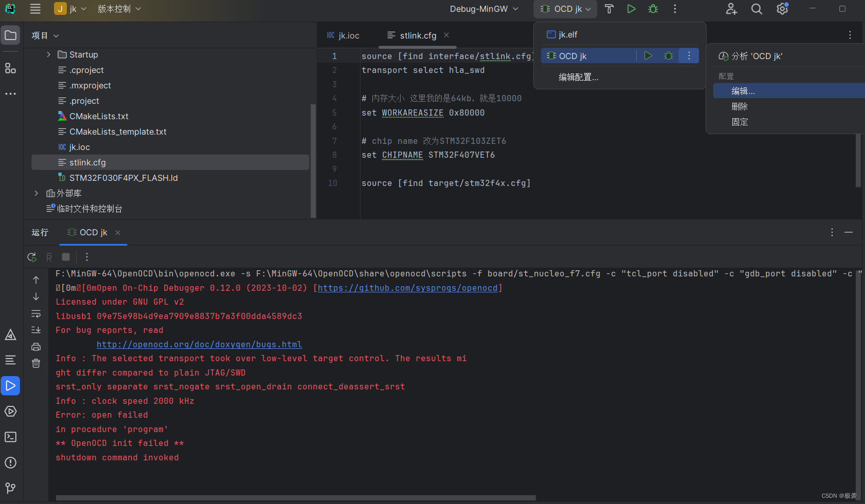Open the Run tool window icon
The width and height of the screenshot is (865, 504).
(10, 385)
